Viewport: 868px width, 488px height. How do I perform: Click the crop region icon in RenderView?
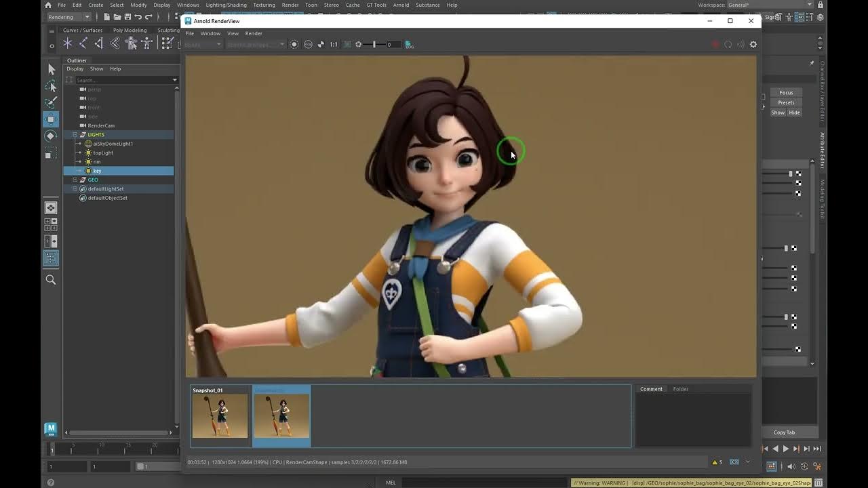pyautogui.click(x=347, y=45)
